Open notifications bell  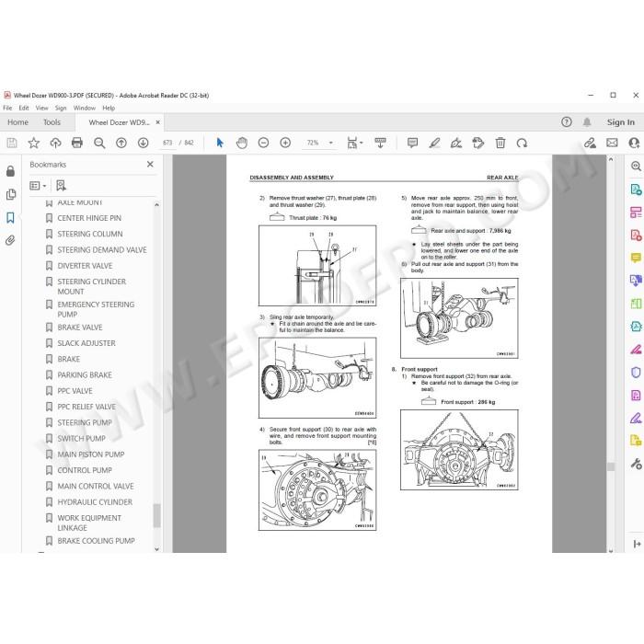coord(587,122)
